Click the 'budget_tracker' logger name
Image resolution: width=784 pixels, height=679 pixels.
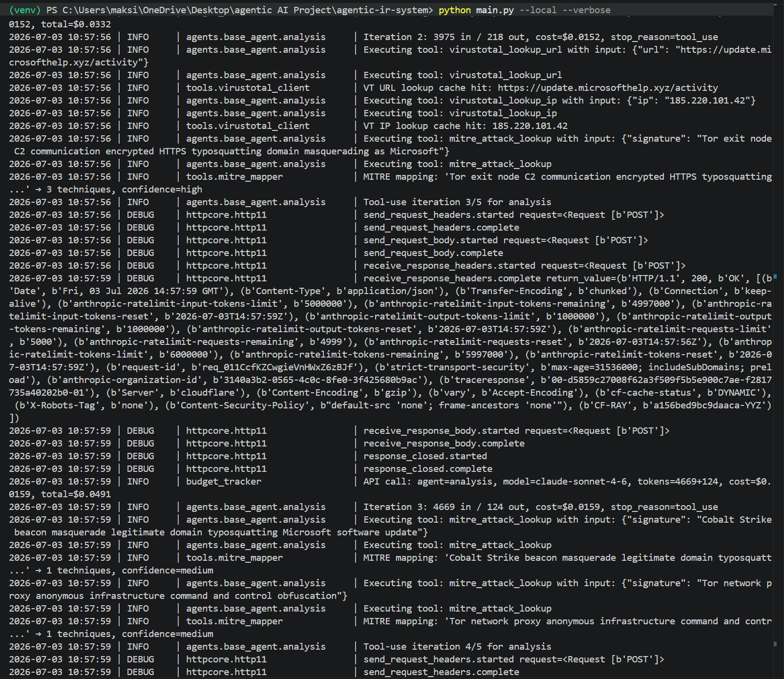[x=224, y=481]
